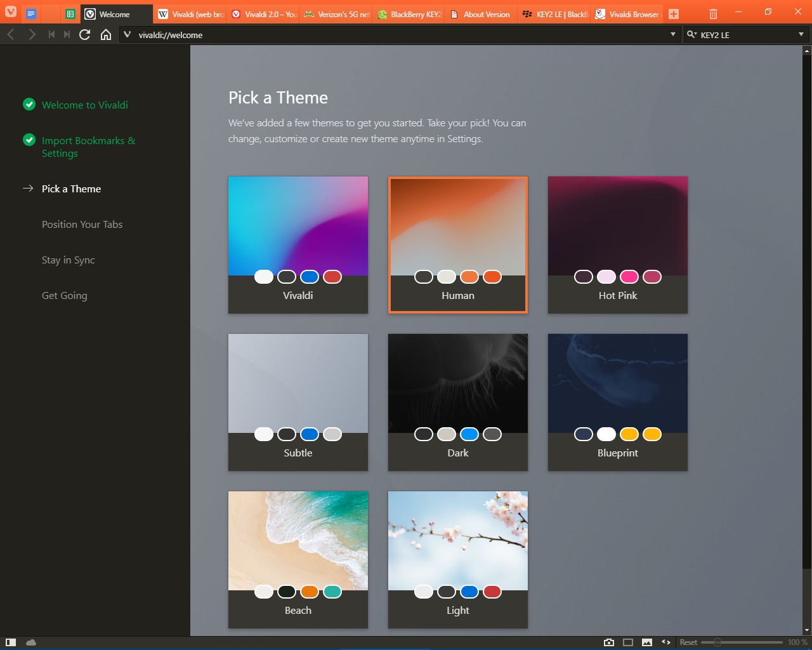812x650 pixels.
Task: Open the search engine selector magnifier
Action: click(691, 34)
